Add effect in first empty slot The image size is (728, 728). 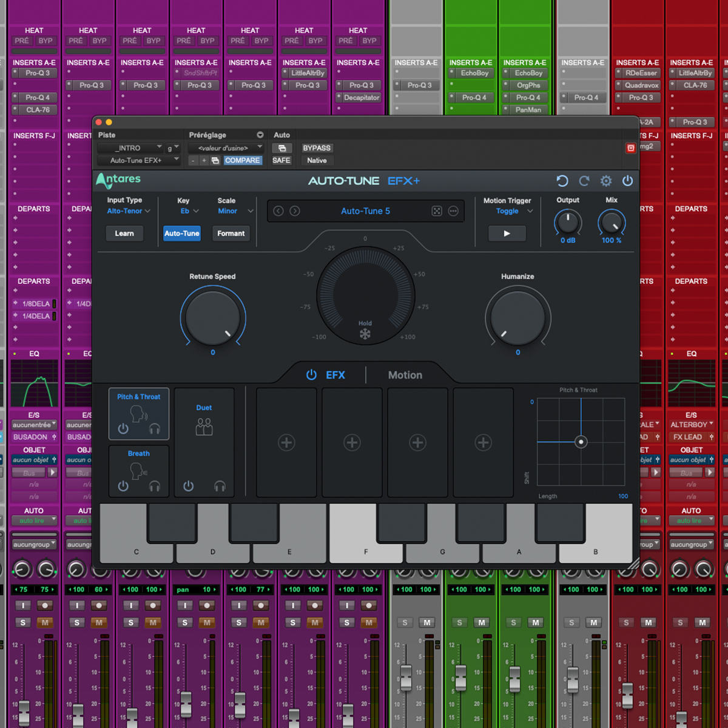point(286,443)
